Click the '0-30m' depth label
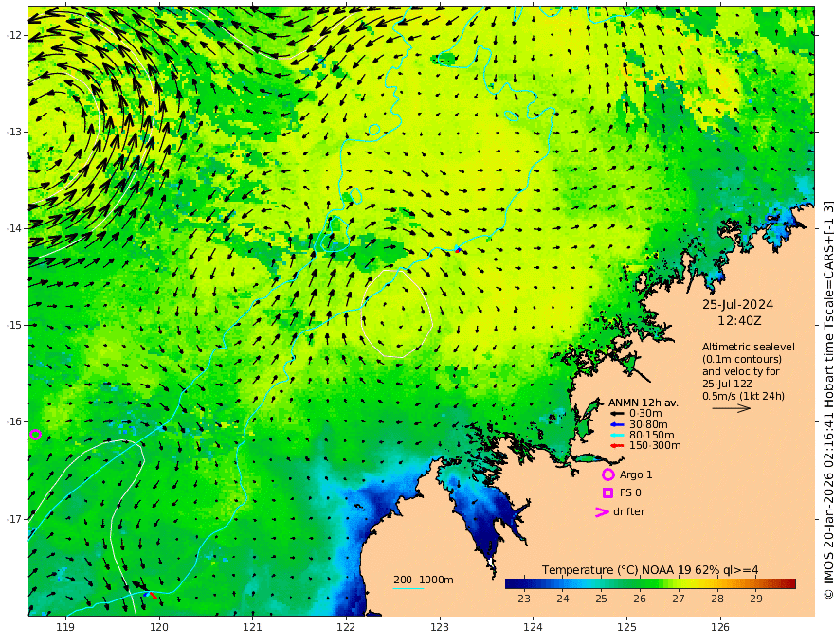 [x=645, y=414]
